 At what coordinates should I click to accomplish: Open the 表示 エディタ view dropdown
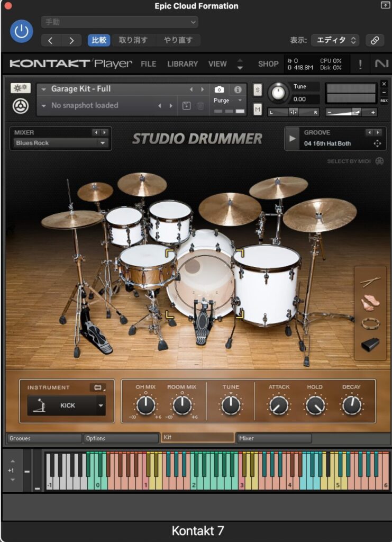pos(335,40)
